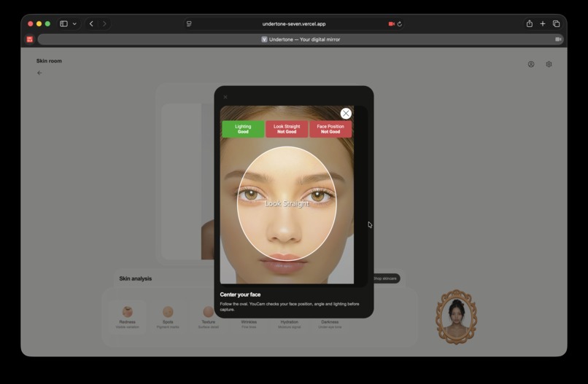Click the Skin room heading
Image resolution: width=588 pixels, height=384 pixels.
49,60
